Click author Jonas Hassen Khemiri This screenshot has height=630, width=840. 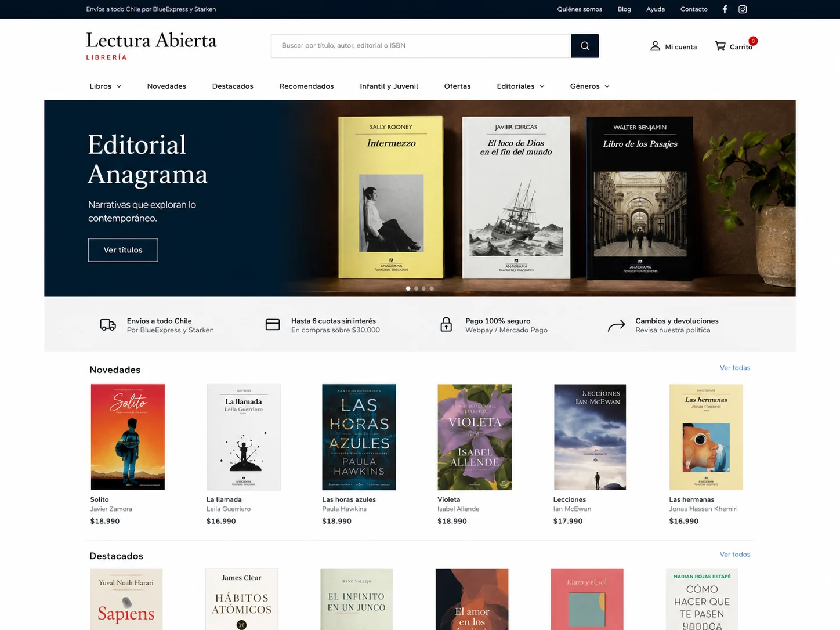(x=703, y=509)
